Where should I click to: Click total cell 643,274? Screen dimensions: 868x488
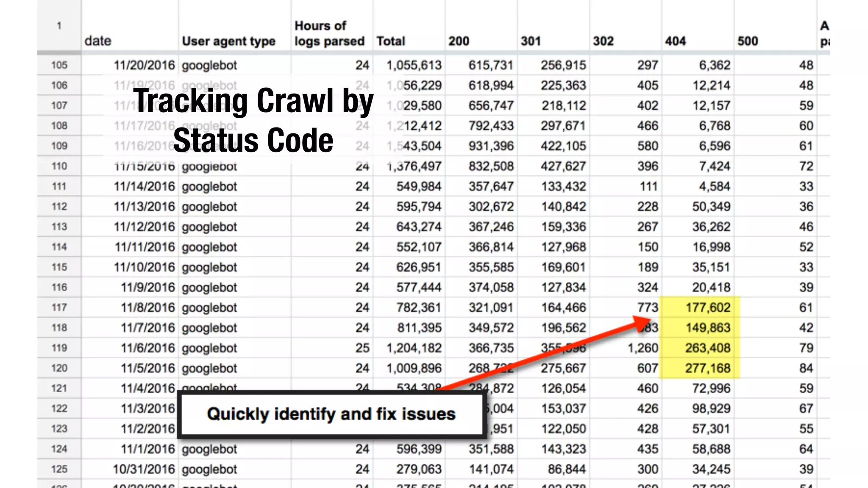pyautogui.click(x=409, y=227)
